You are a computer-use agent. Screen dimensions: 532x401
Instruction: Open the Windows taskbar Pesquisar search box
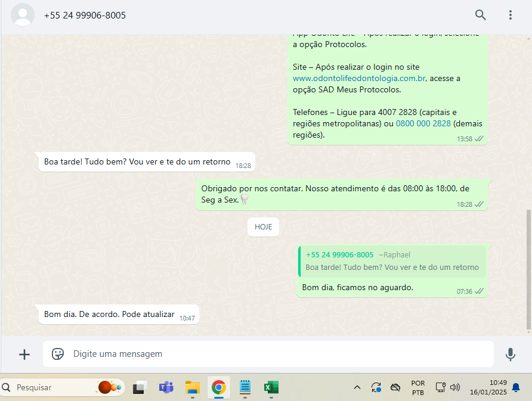[63, 387]
